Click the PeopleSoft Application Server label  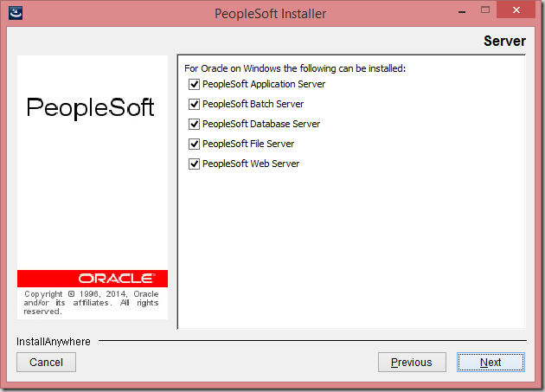[x=264, y=84]
